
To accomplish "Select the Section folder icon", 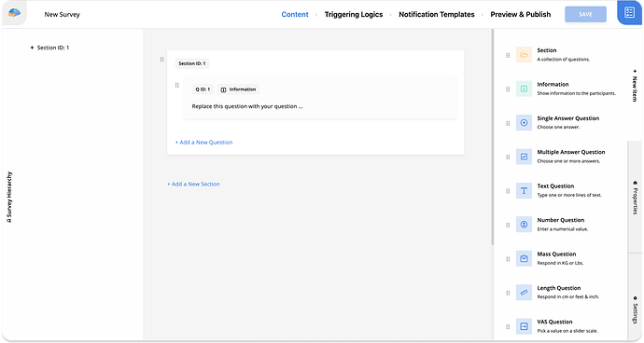I will click(525, 55).
